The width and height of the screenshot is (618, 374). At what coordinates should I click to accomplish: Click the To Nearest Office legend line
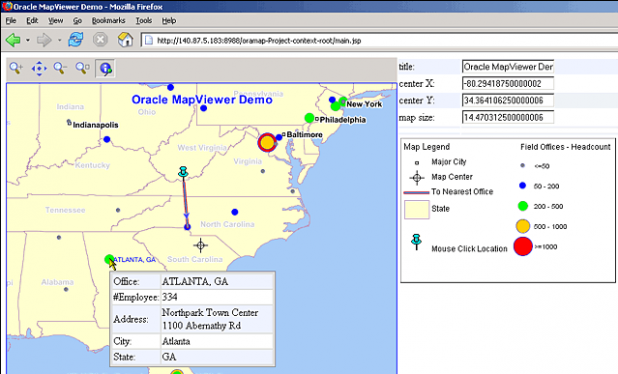coord(417,193)
